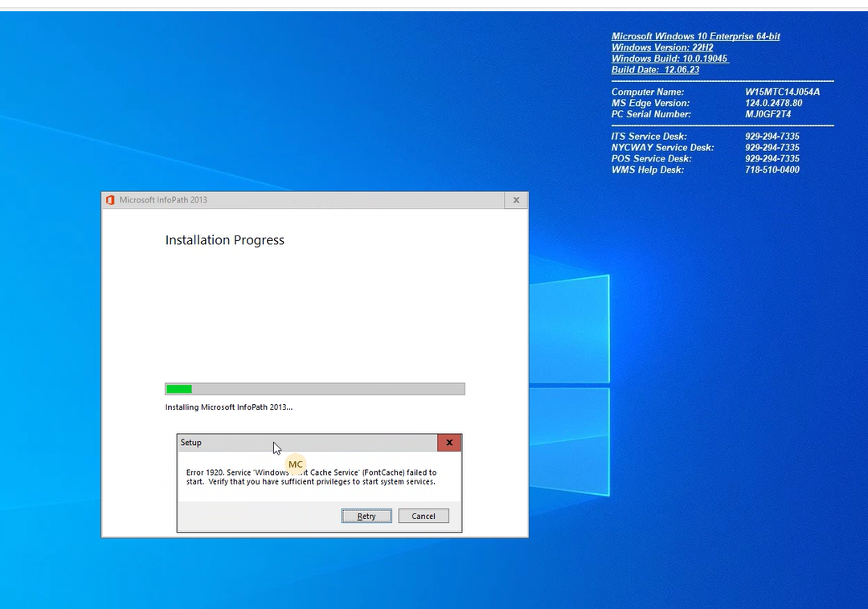Click 'Microsoft InfoPath 2013' window title
Screen dimensions: 868x609
163,200
